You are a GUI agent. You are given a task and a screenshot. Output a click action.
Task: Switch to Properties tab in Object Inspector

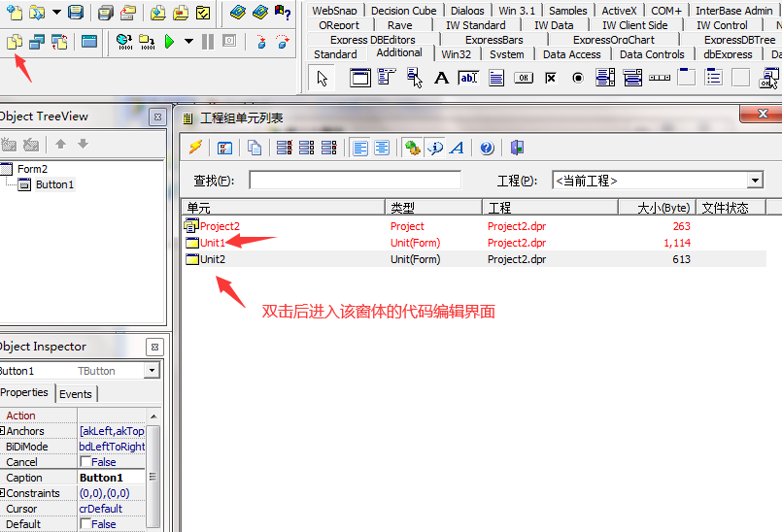[x=24, y=392]
